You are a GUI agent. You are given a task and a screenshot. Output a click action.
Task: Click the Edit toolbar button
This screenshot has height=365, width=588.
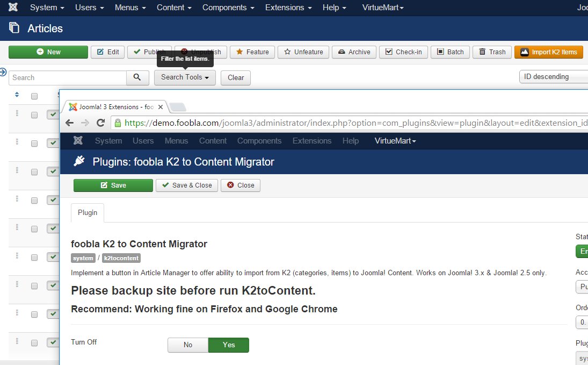point(108,52)
